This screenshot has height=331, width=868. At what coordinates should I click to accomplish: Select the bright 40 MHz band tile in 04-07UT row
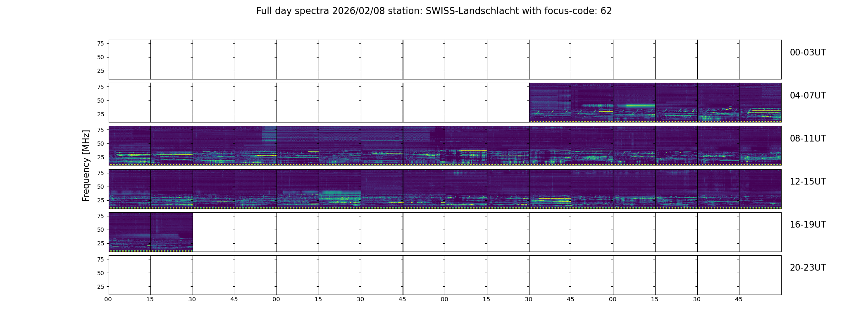pos(634,103)
